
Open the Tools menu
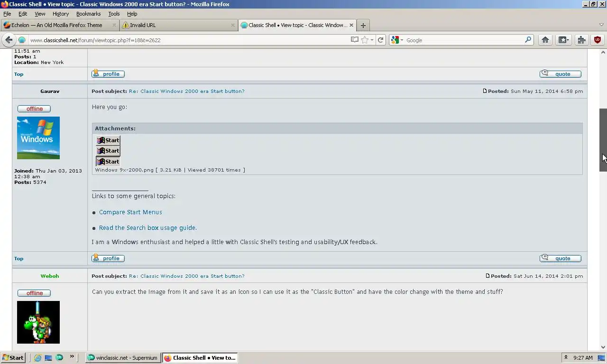coord(114,14)
